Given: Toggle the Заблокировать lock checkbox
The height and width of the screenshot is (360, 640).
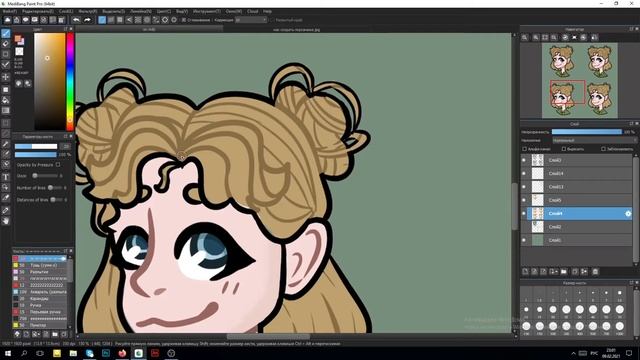Looking at the screenshot, I should coord(603,149).
